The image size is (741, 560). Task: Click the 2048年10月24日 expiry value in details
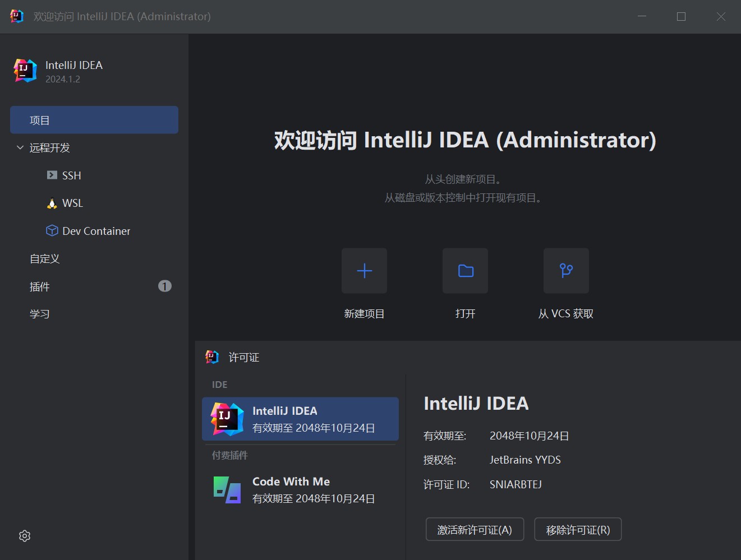[530, 436]
